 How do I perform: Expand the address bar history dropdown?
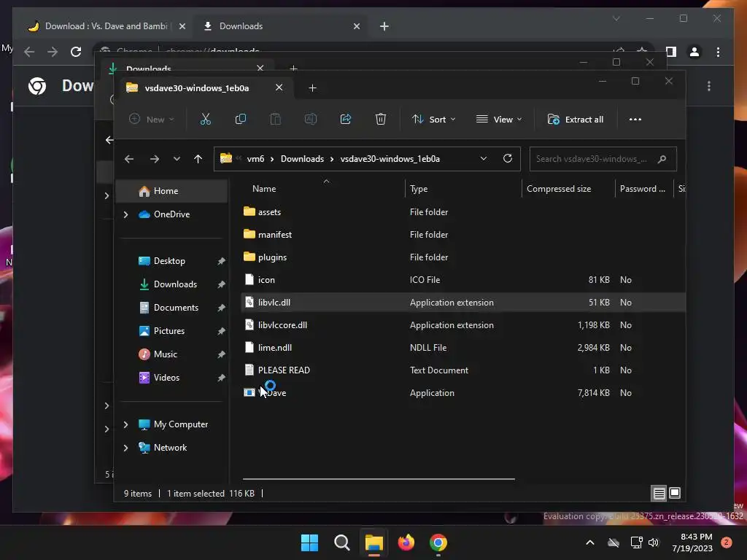click(484, 158)
